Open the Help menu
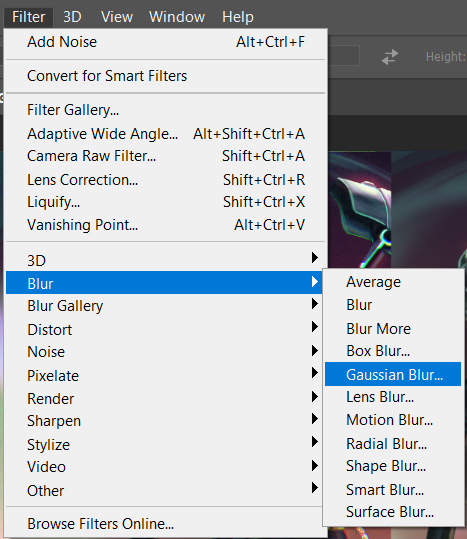This screenshot has height=539, width=467. 237,17
